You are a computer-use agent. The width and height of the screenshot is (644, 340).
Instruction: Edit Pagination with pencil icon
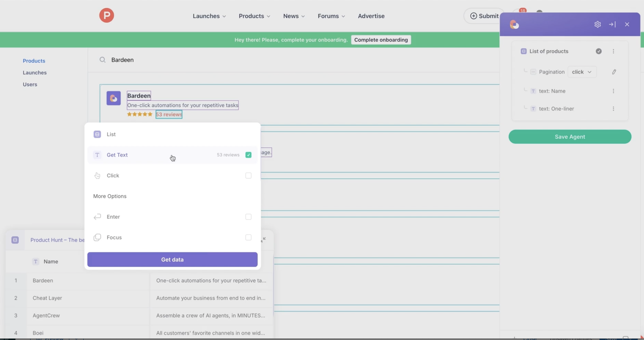614,72
